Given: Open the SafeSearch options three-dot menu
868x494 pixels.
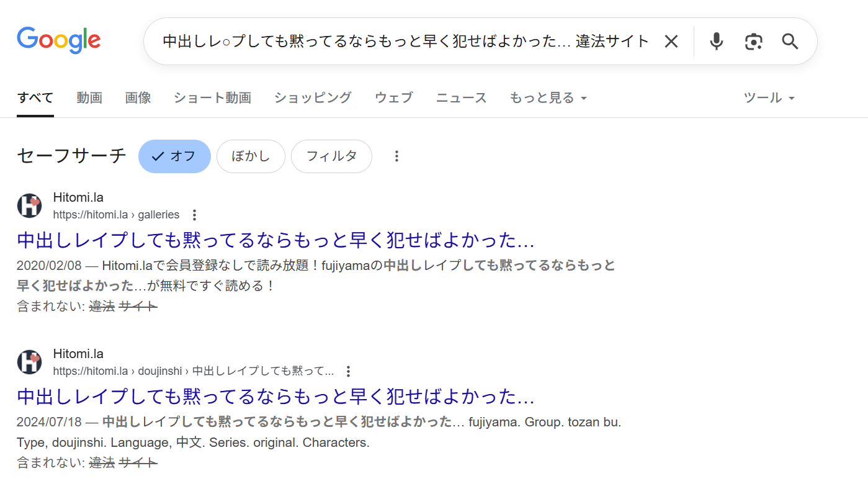Looking at the screenshot, I should pos(396,156).
